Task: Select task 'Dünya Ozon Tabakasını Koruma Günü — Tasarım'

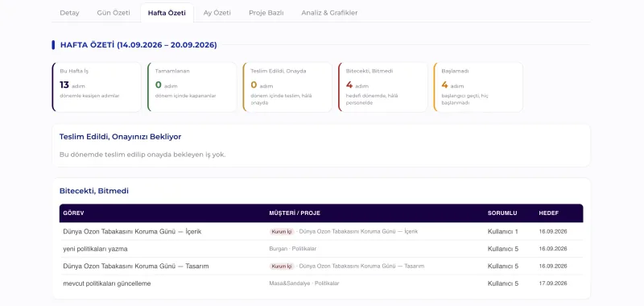Action: point(136,267)
